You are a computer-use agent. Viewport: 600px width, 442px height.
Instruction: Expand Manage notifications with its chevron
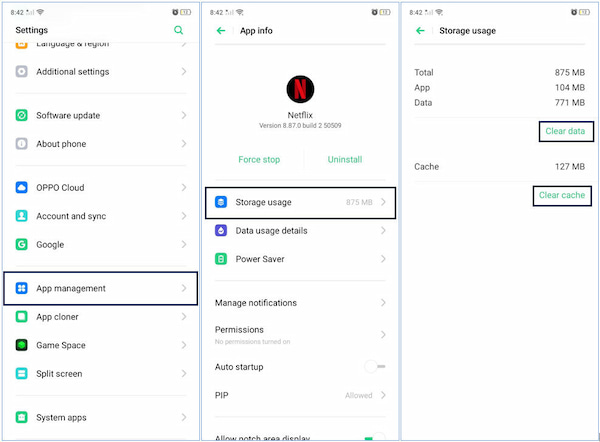point(383,303)
